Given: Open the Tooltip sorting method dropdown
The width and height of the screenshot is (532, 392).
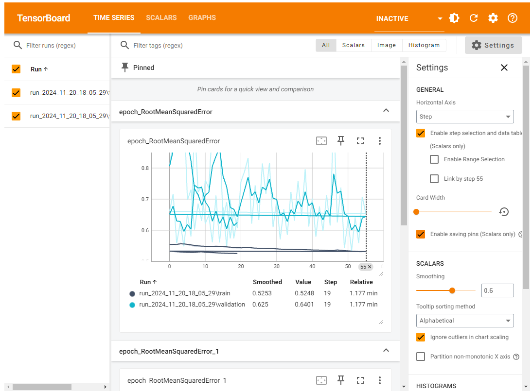Looking at the screenshot, I should (465, 321).
